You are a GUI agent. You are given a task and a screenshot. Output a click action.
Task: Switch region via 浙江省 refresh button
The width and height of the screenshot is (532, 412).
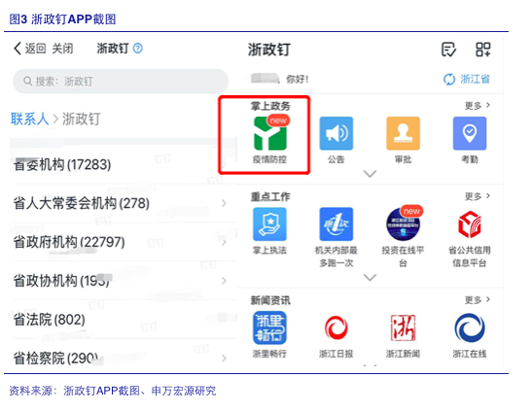pyautogui.click(x=467, y=80)
